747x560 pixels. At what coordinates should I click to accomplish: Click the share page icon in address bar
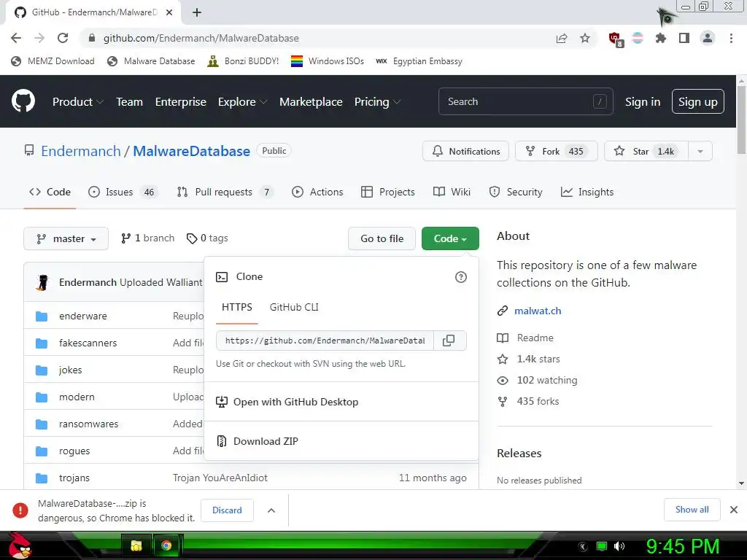click(x=562, y=38)
